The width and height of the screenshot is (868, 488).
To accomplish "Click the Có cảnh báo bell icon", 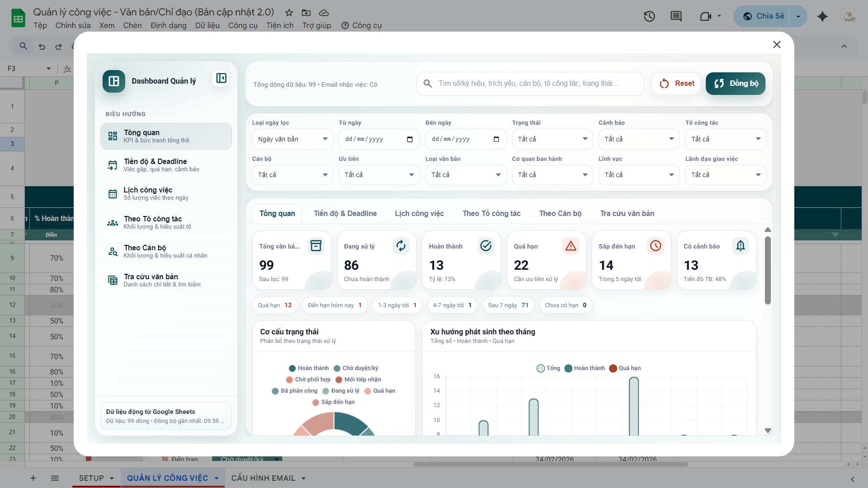I will click(x=741, y=246).
